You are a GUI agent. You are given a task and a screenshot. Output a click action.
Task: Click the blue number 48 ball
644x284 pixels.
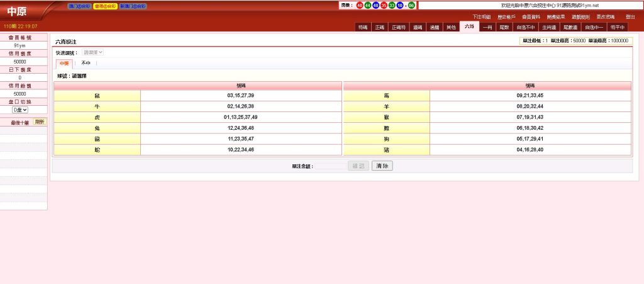pos(376,5)
